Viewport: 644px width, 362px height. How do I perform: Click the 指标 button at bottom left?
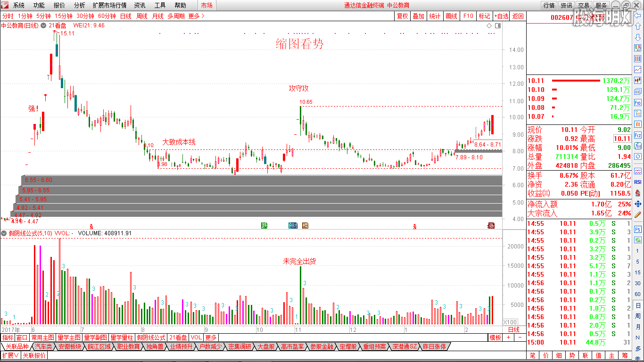click(x=8, y=337)
